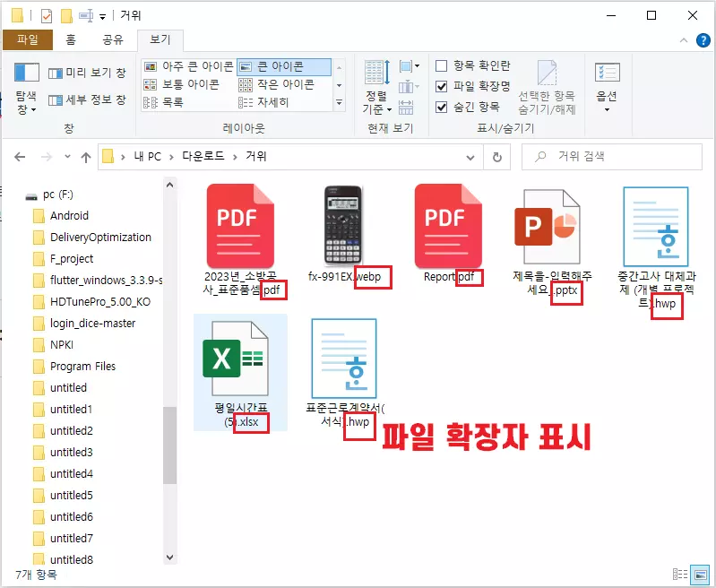This screenshot has height=588, width=716.
Task: Open the group by dropdown icon
Action: coord(409,66)
